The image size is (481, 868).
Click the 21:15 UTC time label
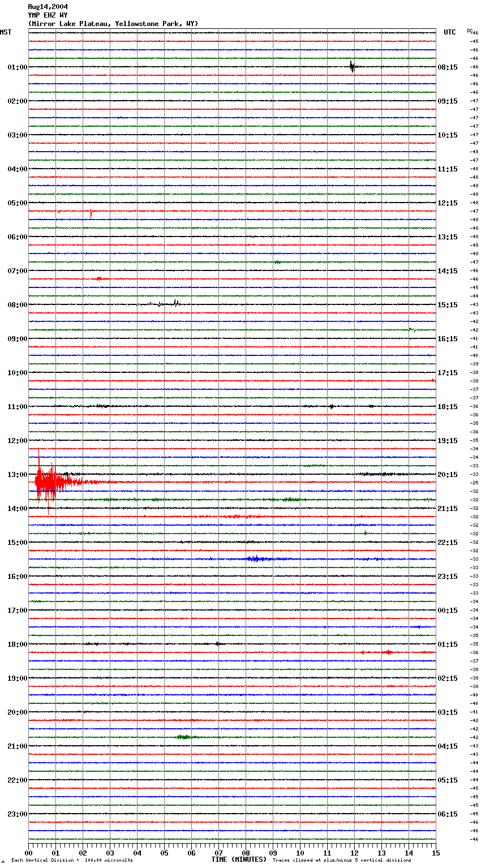coord(448,509)
